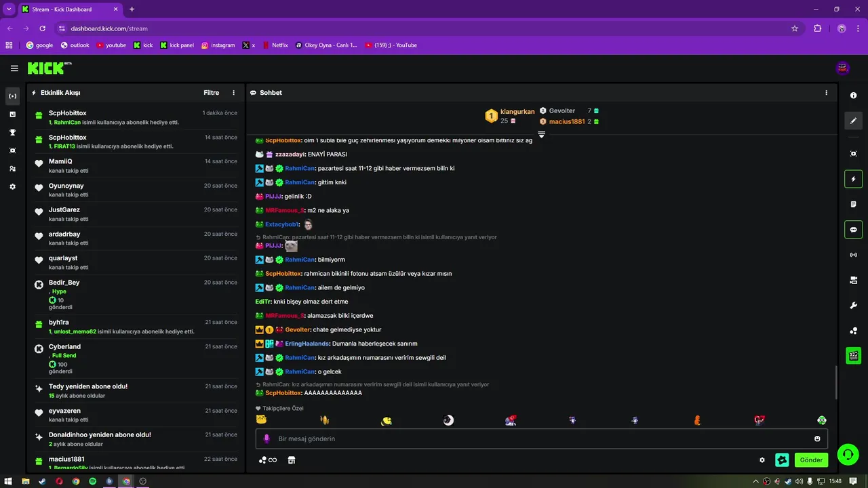Click ErlingHaalands username in chat
This screenshot has width=868, height=488.
307,344
